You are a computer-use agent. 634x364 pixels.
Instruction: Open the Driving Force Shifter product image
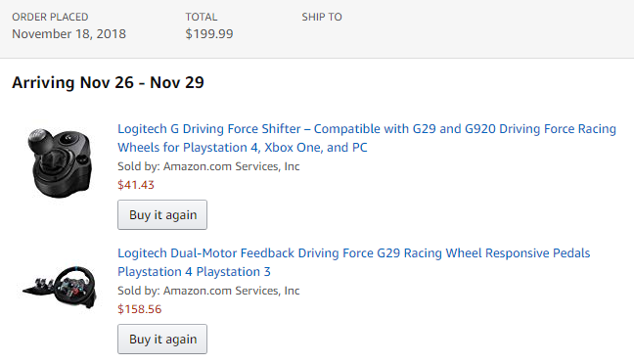[60, 162]
